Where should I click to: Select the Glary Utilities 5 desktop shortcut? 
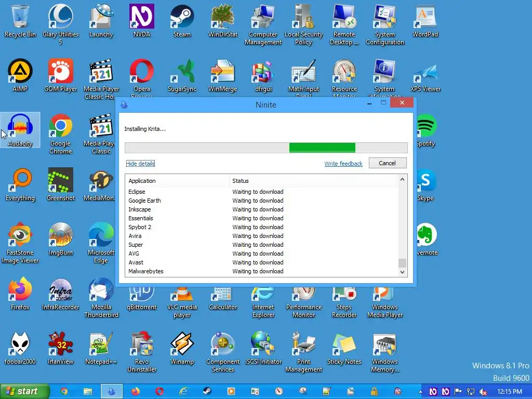[60, 24]
